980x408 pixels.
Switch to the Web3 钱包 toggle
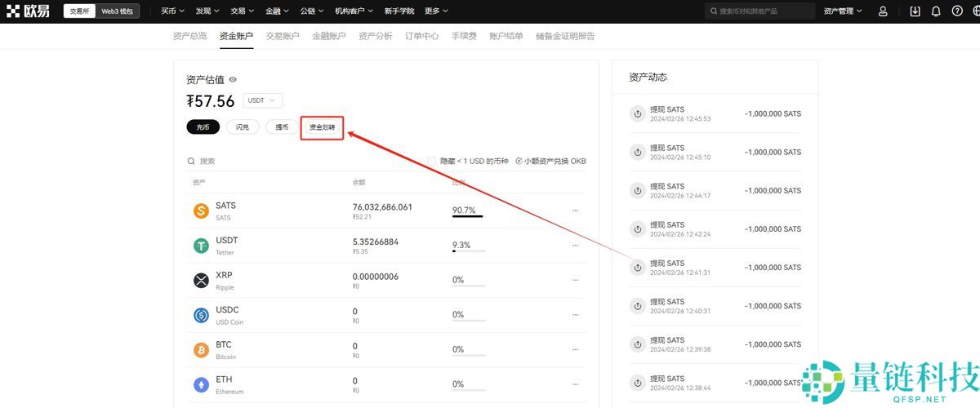[x=118, y=11]
